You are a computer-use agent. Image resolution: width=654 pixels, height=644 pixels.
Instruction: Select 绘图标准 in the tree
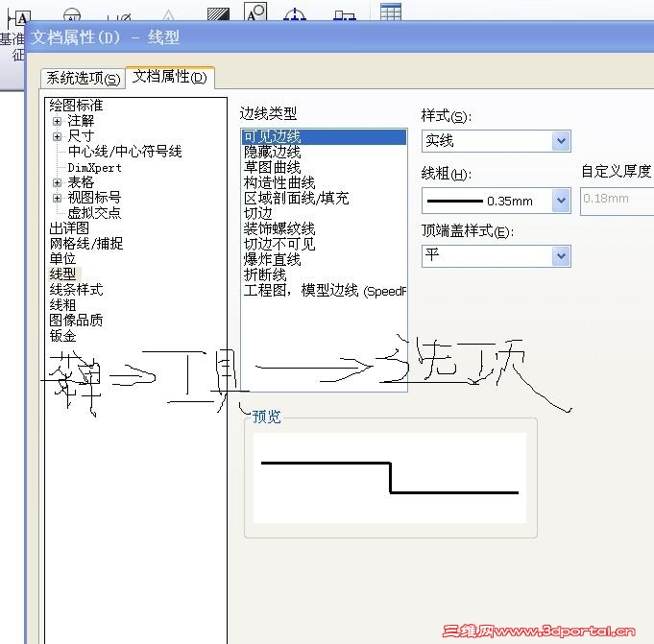[x=76, y=106]
